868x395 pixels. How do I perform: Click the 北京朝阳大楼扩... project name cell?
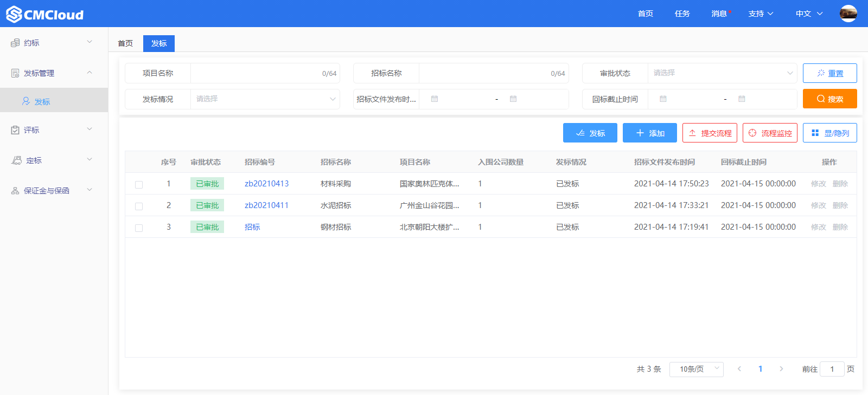(x=430, y=227)
